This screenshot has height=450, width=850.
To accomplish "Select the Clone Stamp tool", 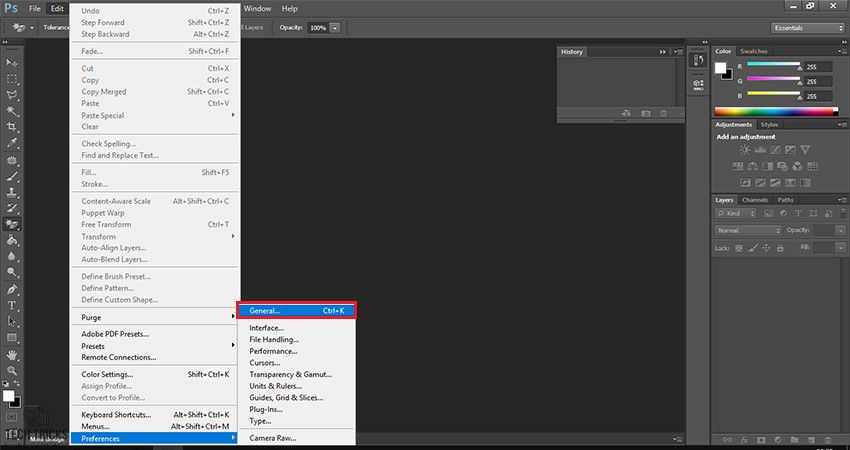I will tap(11, 192).
